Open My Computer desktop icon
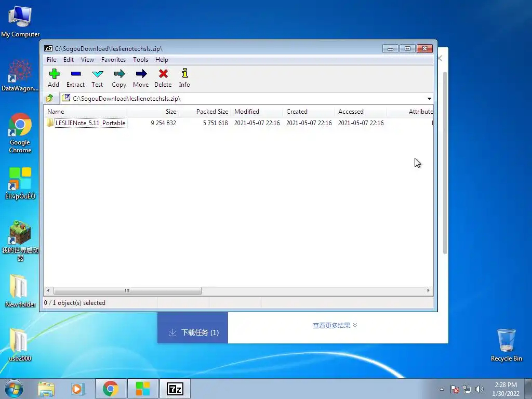The width and height of the screenshot is (532, 399). [x=20, y=21]
